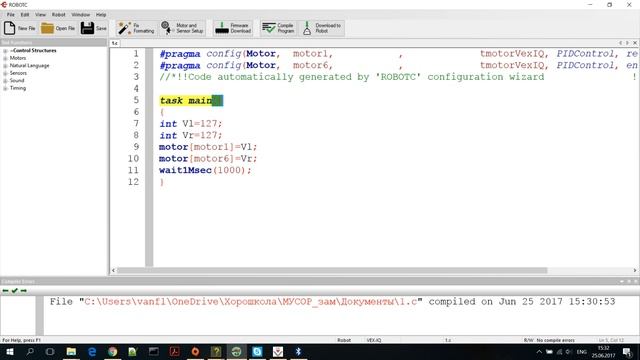The width and height of the screenshot is (640, 360).
Task: Open the Edit menu
Action: (x=25, y=15)
